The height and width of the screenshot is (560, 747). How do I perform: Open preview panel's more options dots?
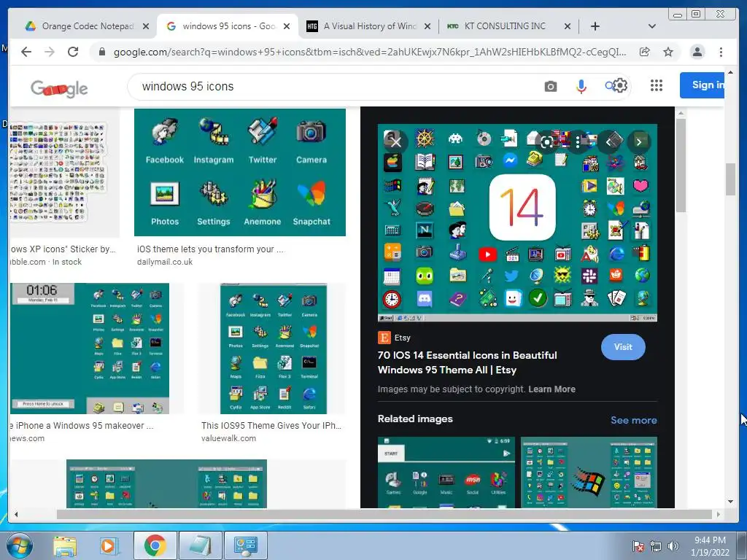click(x=578, y=141)
